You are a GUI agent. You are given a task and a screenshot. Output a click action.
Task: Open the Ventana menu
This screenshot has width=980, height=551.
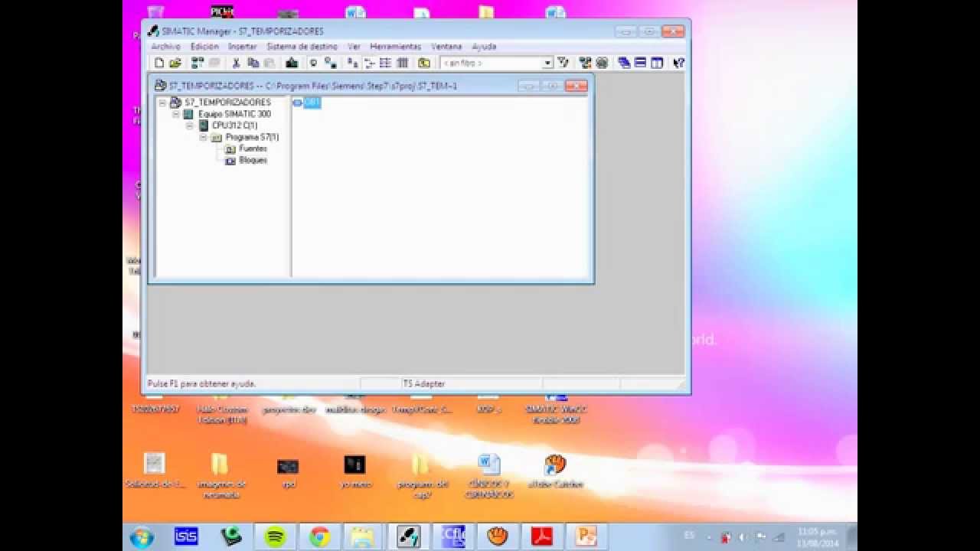[x=446, y=47]
